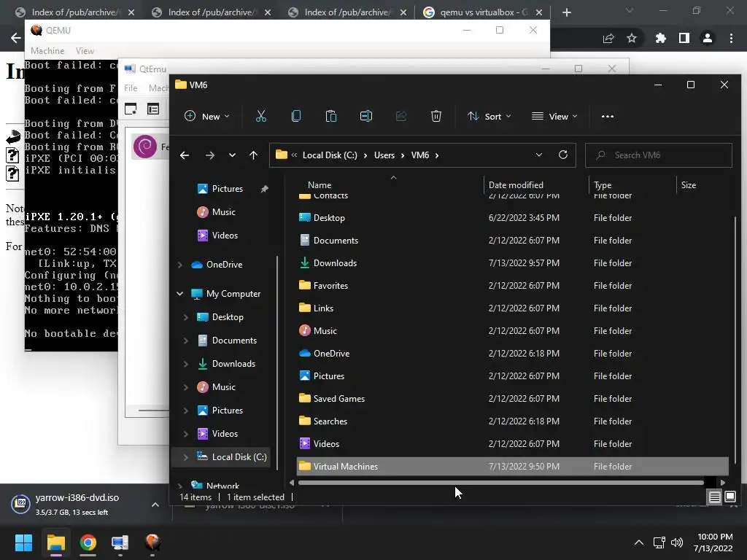Open Chrome extensions puzzle icon

(x=660, y=38)
